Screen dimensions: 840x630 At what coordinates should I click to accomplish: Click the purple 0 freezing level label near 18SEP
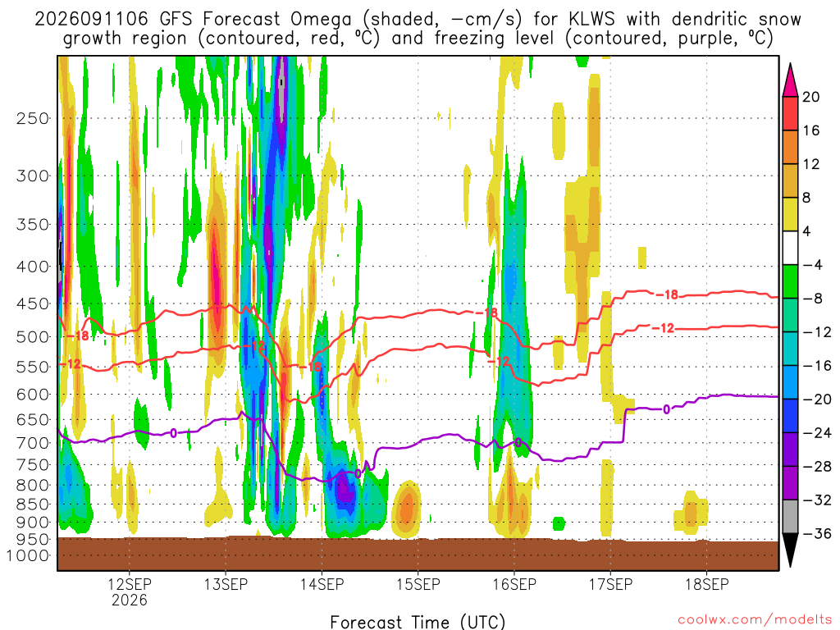pos(666,410)
